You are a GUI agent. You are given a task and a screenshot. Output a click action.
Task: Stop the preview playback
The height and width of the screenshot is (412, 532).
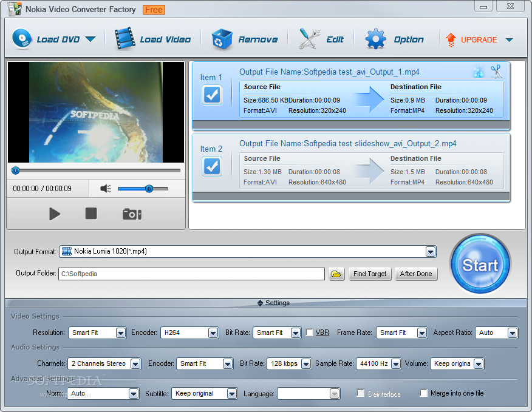tap(91, 214)
